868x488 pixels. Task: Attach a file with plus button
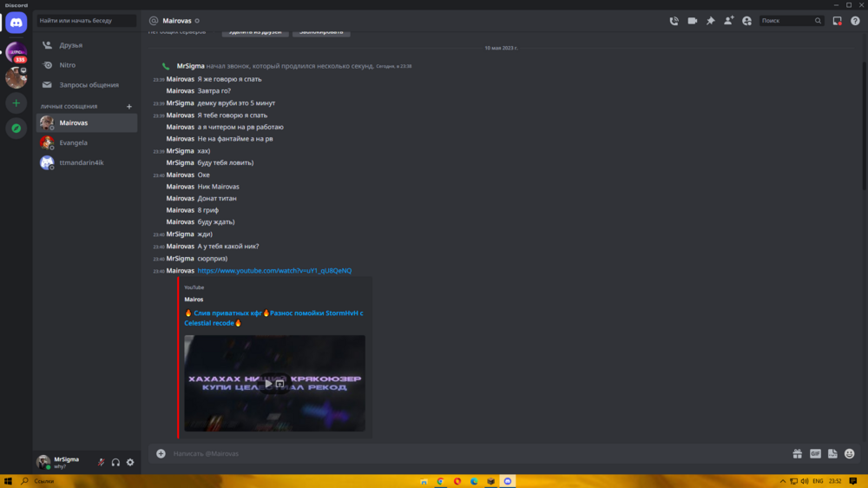tap(161, 453)
